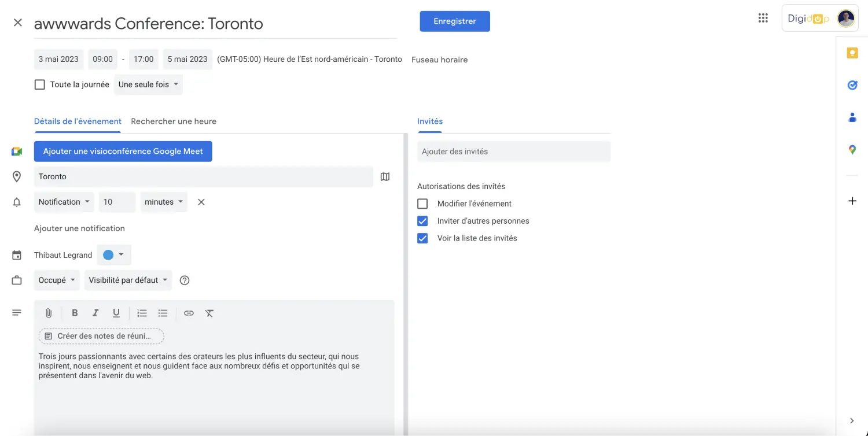Open the account profile avatar

(x=846, y=19)
